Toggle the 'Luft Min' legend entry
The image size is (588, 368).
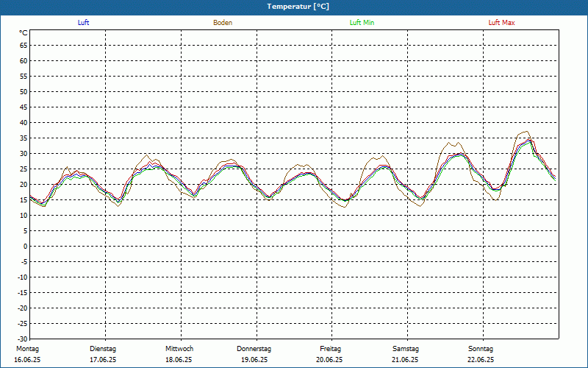point(362,23)
